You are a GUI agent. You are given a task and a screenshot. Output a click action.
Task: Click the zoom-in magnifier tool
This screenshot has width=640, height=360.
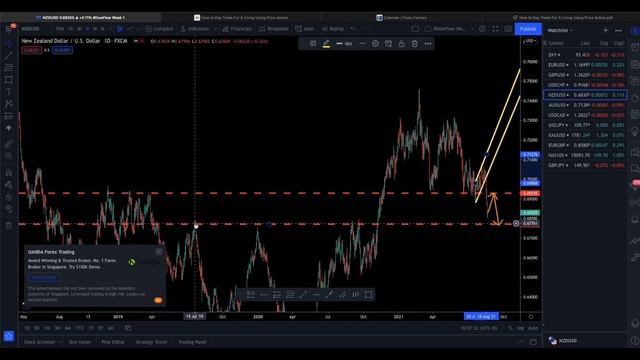tap(9, 156)
